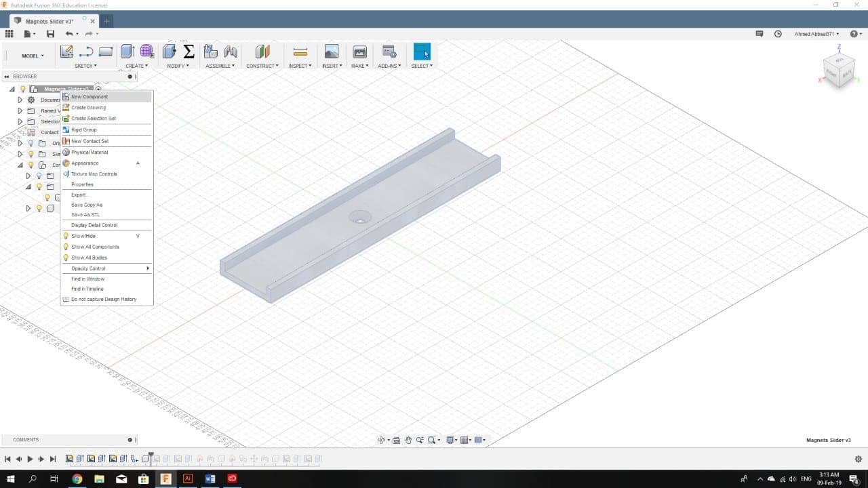Open Change Parameters sigma icon

[189, 52]
